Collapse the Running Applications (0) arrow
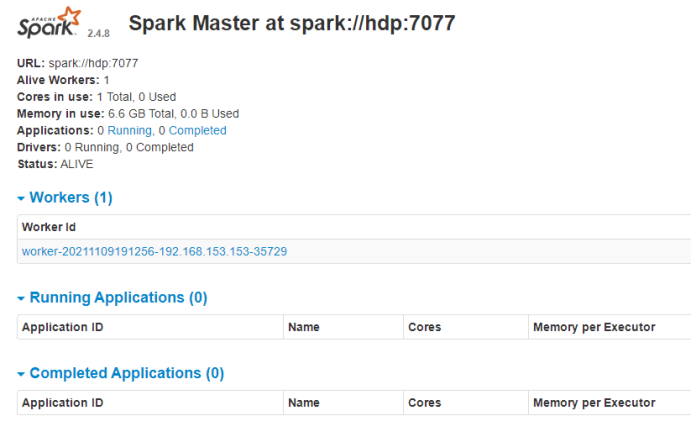 [x=21, y=299]
